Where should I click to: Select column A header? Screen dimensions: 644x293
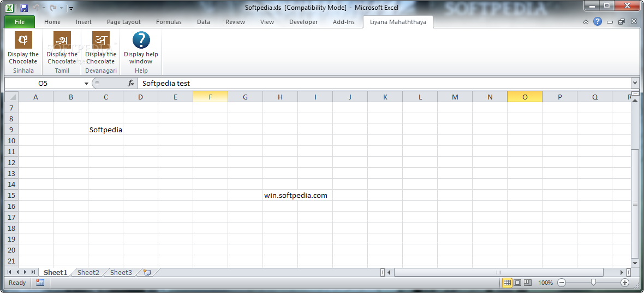click(35, 97)
